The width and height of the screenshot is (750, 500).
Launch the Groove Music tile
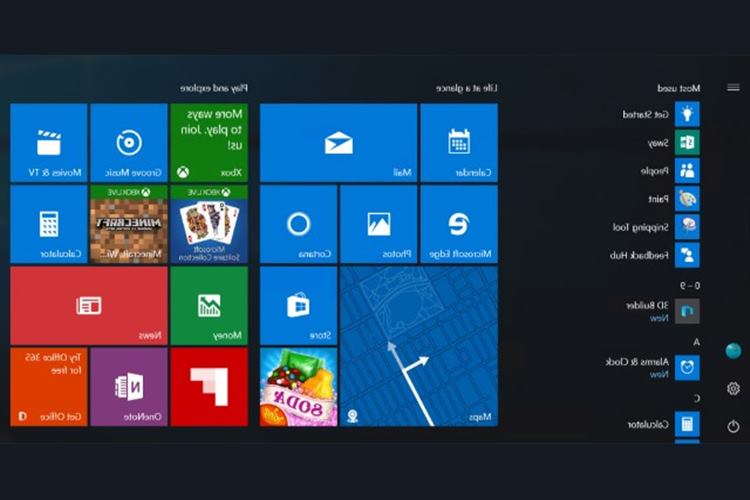click(x=129, y=143)
